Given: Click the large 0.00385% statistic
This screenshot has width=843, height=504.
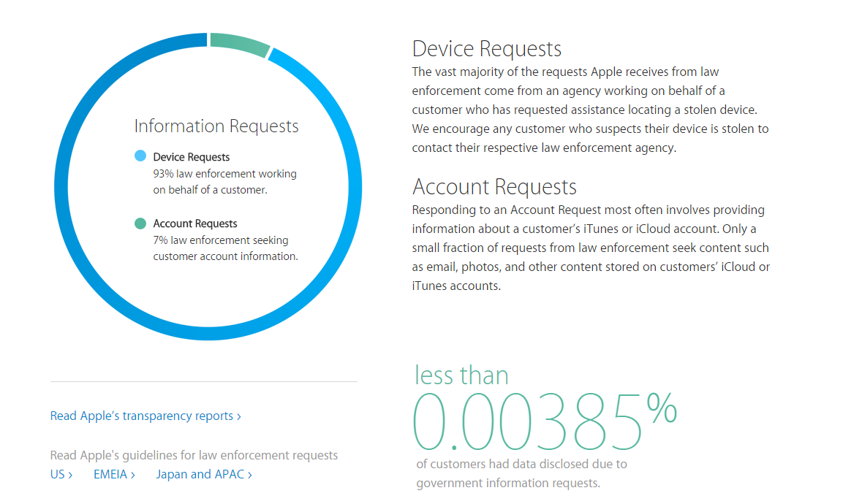Looking at the screenshot, I should [544, 421].
